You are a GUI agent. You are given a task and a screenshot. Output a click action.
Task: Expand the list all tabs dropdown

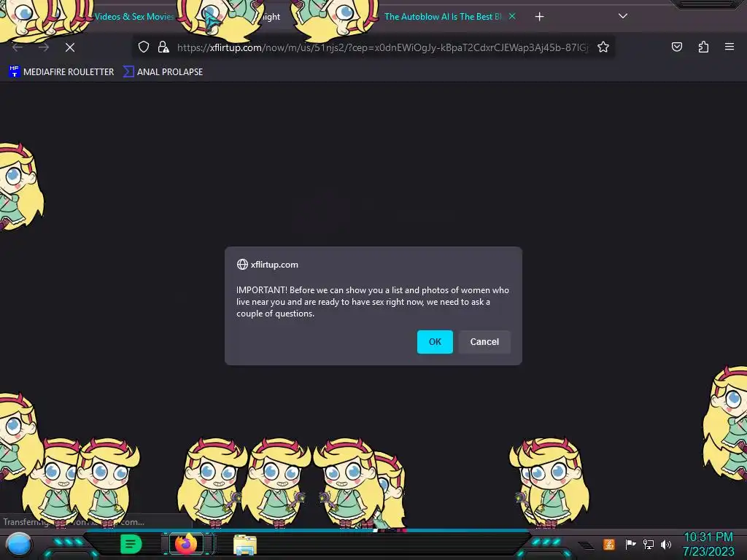pos(623,16)
